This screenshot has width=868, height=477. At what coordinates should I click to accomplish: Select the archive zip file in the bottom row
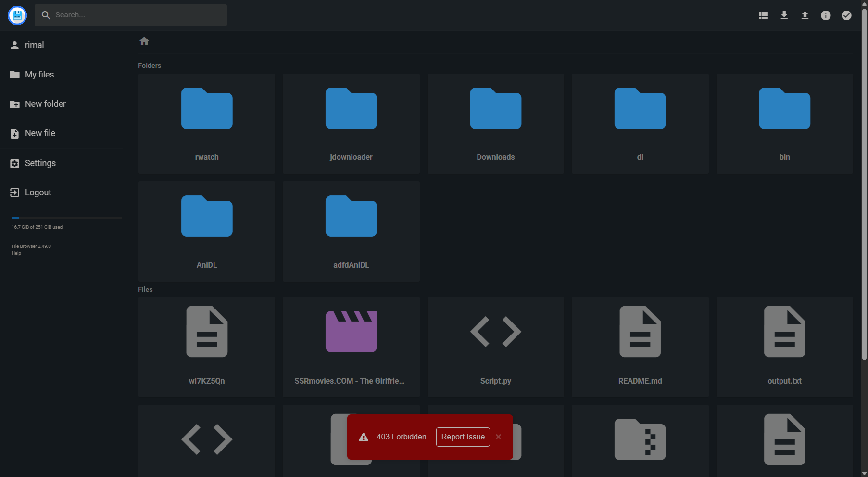(640, 441)
